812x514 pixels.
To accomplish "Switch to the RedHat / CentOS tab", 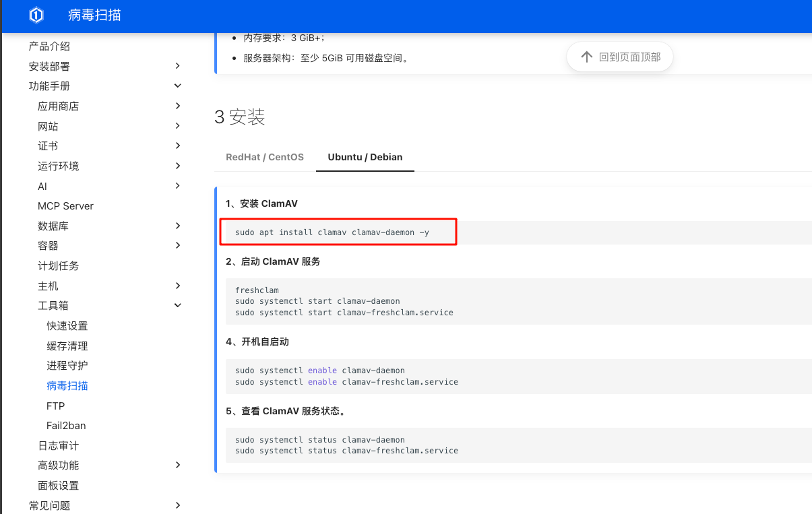I will (x=265, y=157).
